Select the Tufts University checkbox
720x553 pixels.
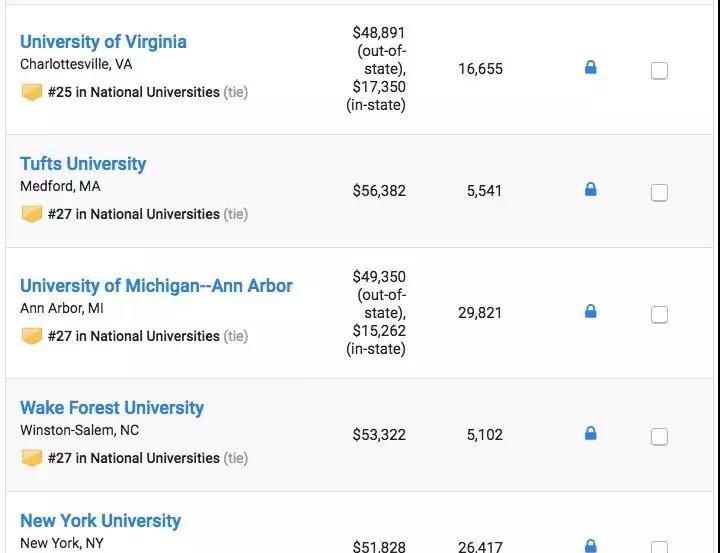659,192
